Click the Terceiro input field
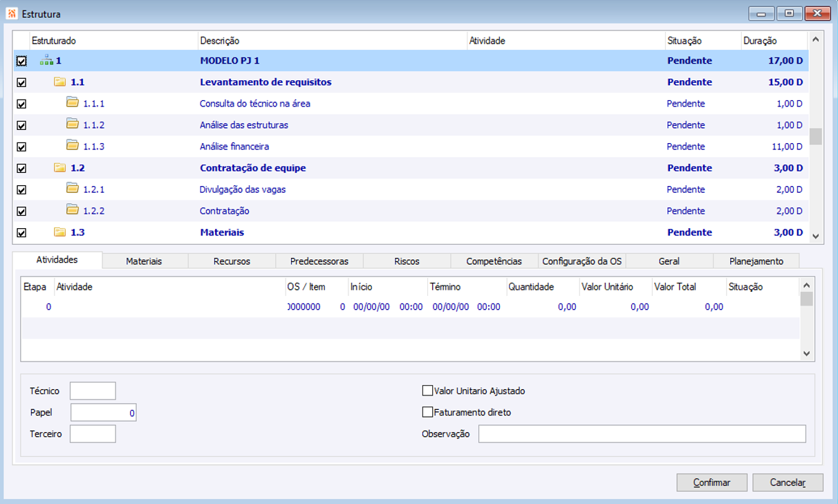Screen dimensions: 838x504 tap(93, 433)
